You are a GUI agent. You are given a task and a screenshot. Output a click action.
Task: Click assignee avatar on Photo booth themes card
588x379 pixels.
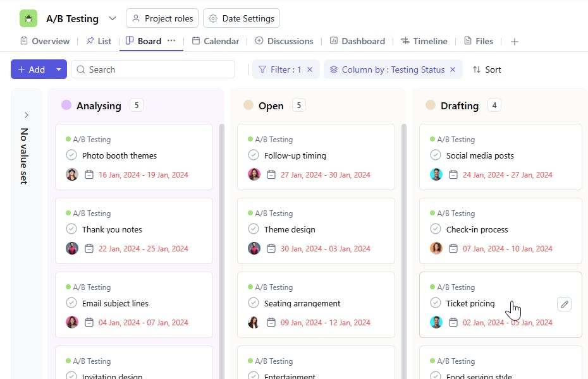point(72,175)
